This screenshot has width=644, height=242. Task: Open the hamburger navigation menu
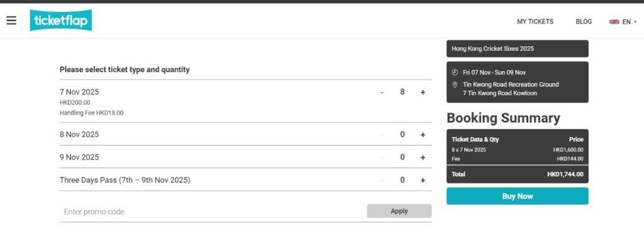11,20
